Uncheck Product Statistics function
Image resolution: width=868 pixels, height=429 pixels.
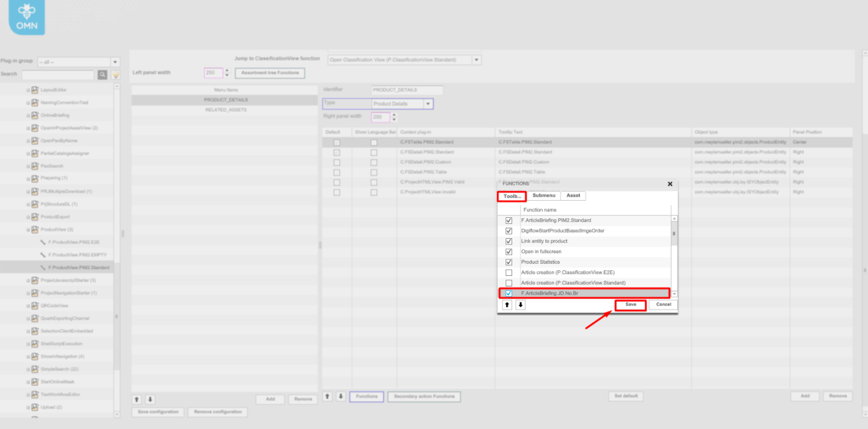pyautogui.click(x=509, y=262)
